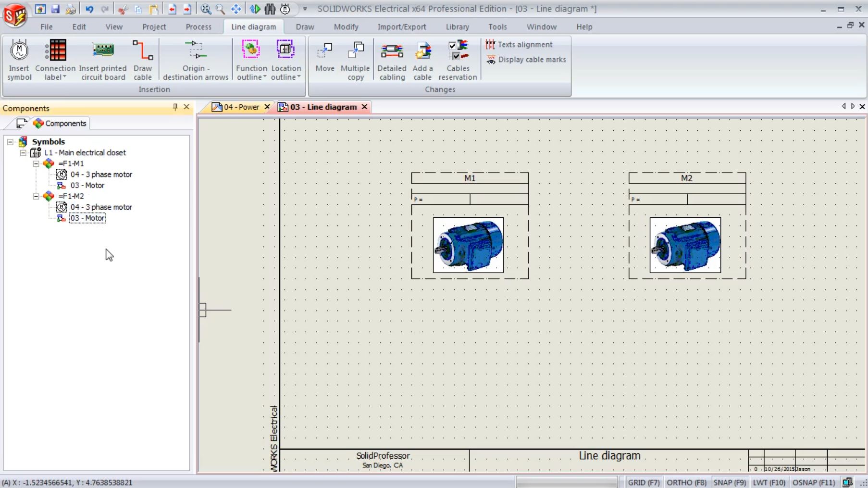
Task: Copy selection using the copy icon
Action: pyautogui.click(x=138, y=9)
